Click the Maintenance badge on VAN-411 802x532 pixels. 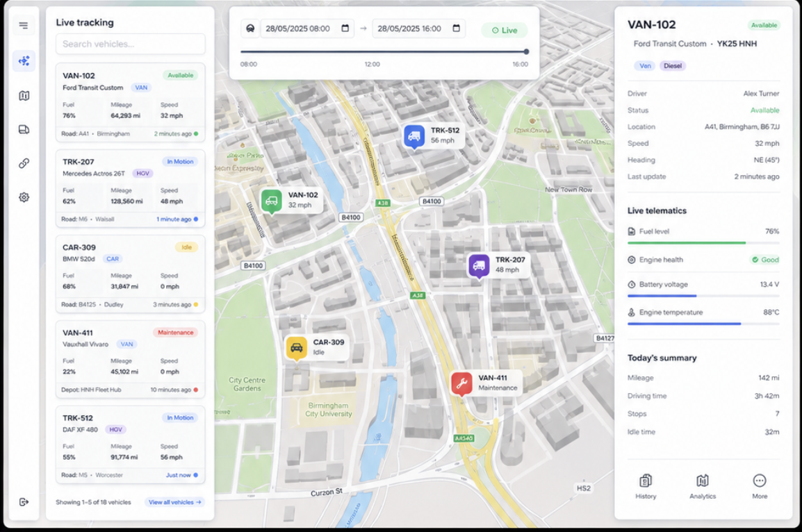175,333
